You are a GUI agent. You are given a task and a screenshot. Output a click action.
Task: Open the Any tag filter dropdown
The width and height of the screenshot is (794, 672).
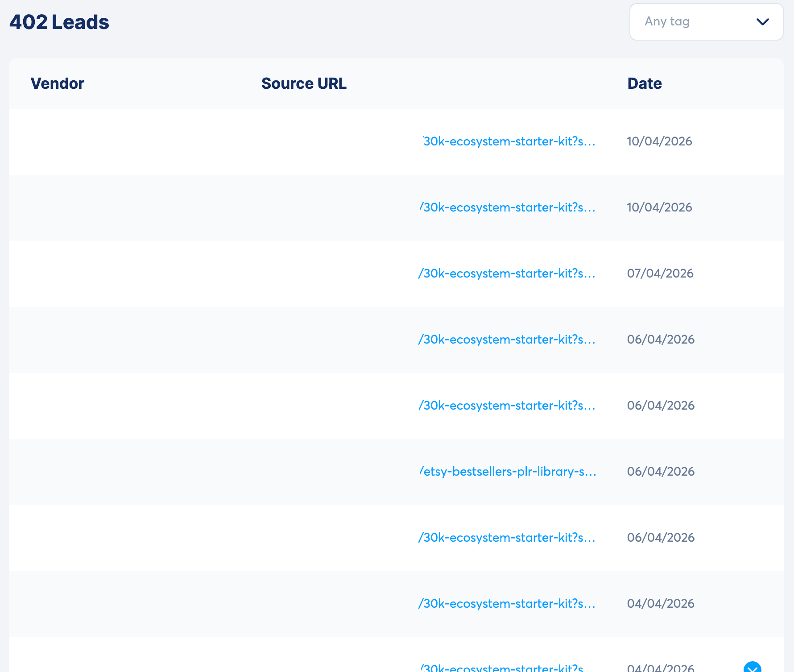706,22
